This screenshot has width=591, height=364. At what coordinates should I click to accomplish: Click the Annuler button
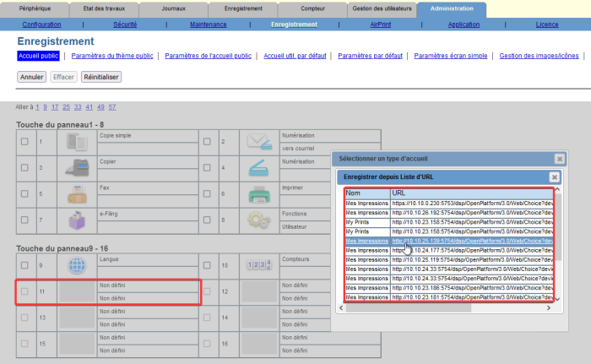click(x=32, y=77)
